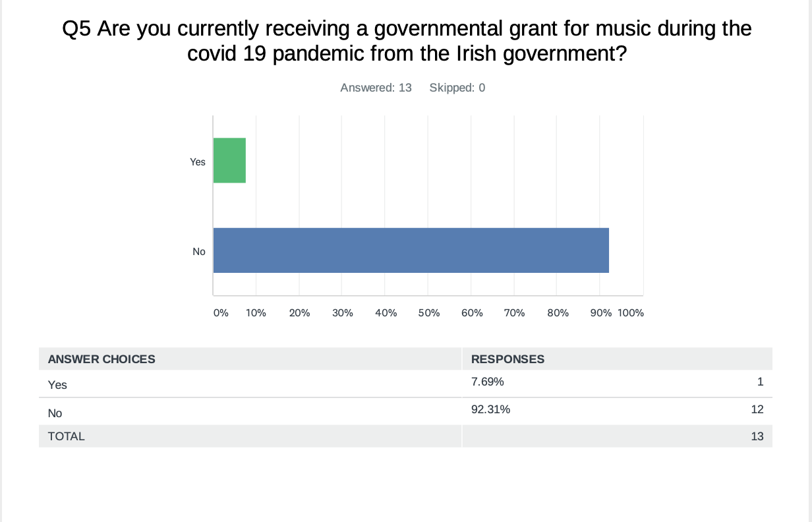Click the 50% axis tick label

(x=428, y=313)
